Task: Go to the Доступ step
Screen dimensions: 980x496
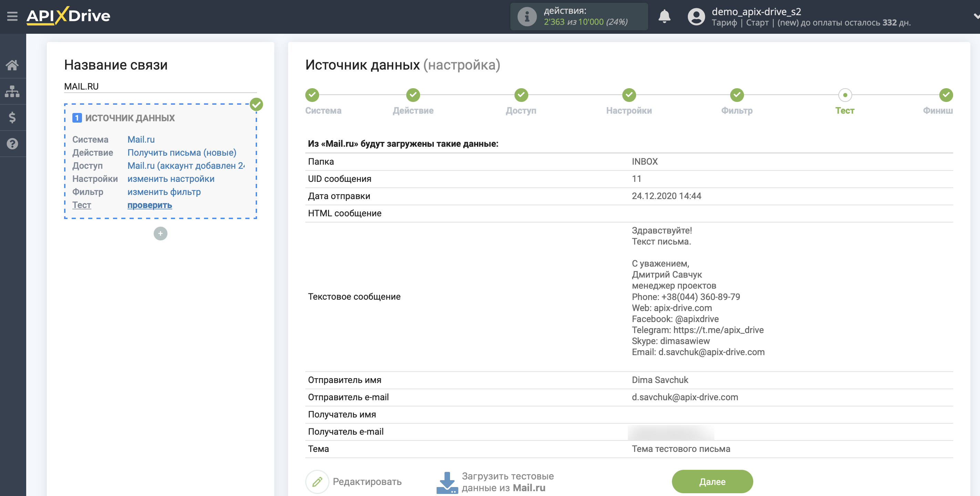Action: [521, 95]
